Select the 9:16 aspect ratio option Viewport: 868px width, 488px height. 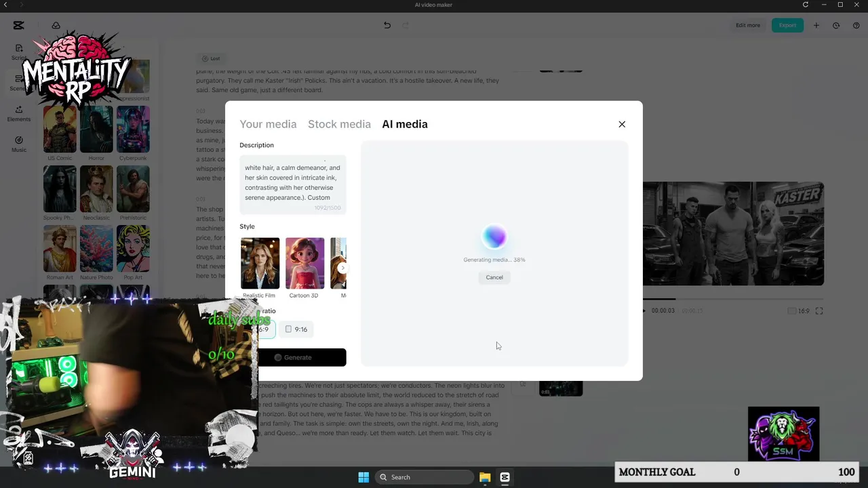[x=296, y=329]
